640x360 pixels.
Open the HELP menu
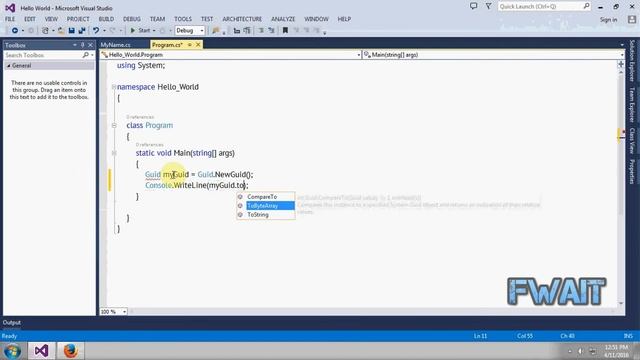tap(344, 19)
